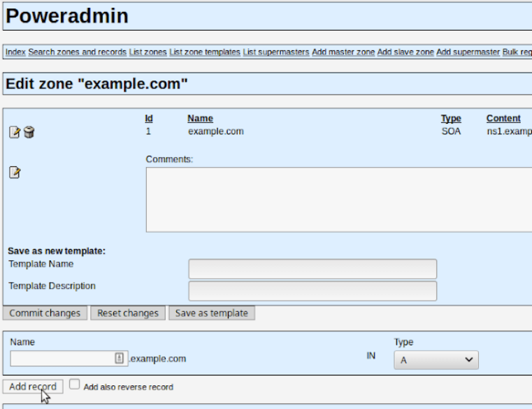The height and width of the screenshot is (409, 532).
Task: Open the record Type dropdown
Action: click(x=436, y=360)
